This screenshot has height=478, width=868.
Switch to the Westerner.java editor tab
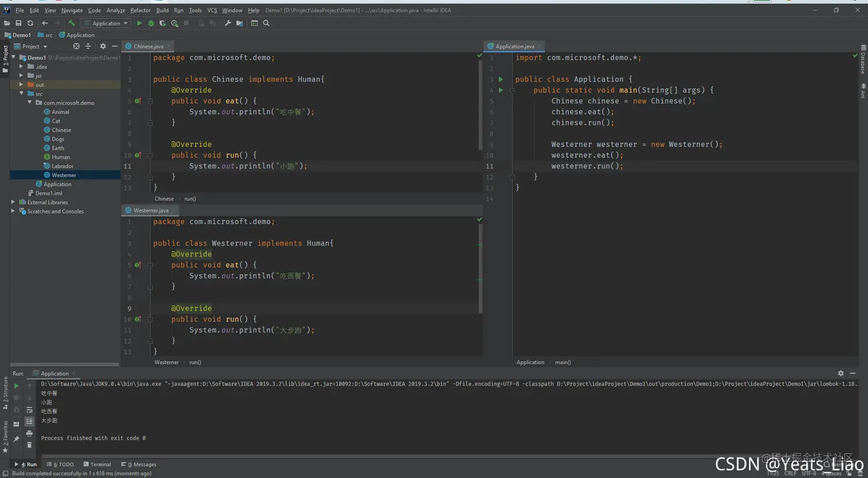150,211
